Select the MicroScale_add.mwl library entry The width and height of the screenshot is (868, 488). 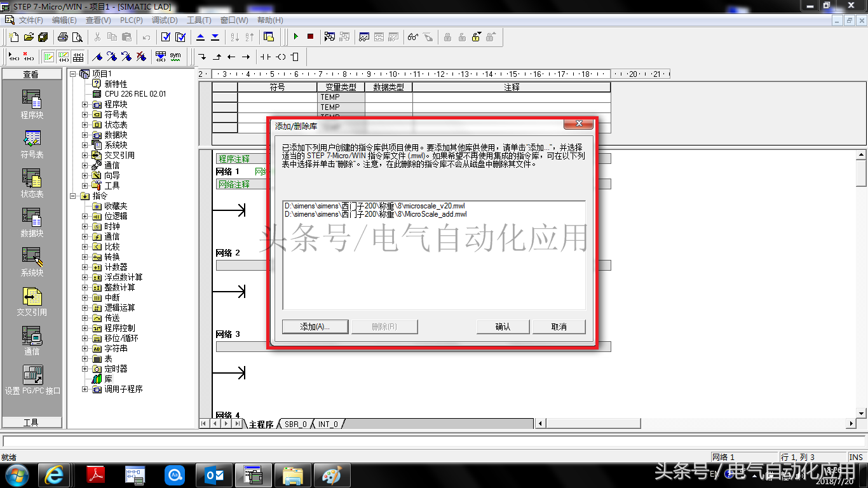[x=376, y=214]
